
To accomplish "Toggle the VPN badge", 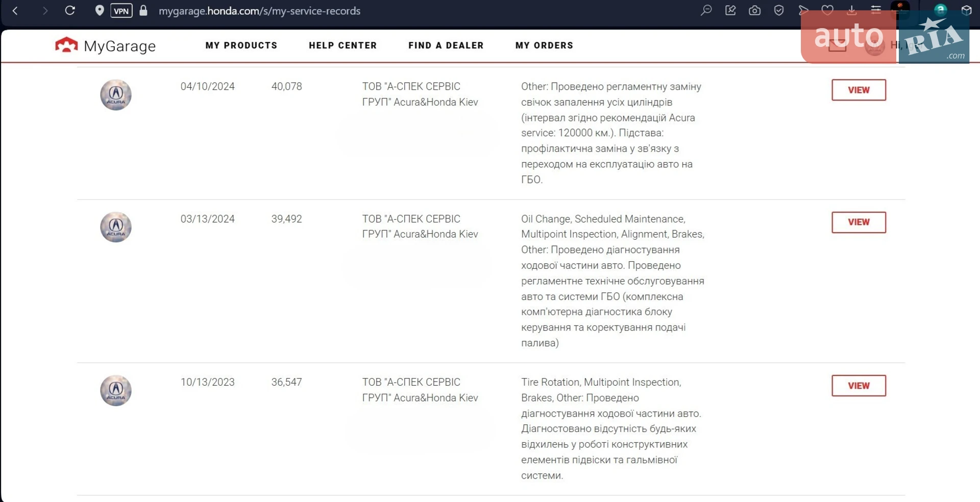I will (x=121, y=11).
